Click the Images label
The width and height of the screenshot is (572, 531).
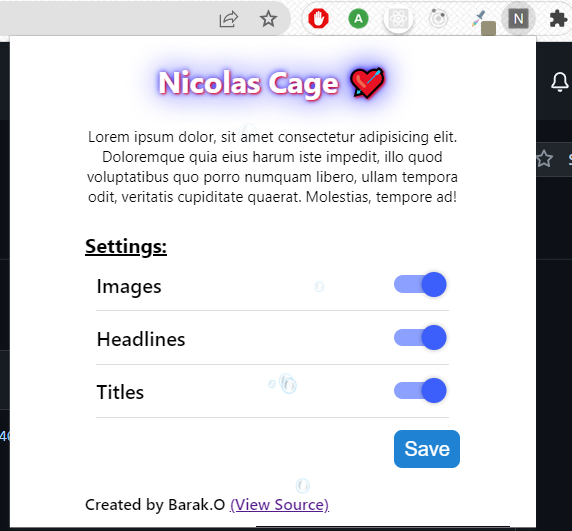click(x=129, y=286)
